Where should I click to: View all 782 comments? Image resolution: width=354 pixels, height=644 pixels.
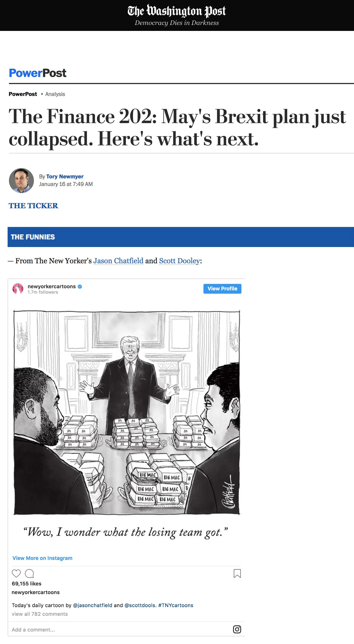coord(40,614)
